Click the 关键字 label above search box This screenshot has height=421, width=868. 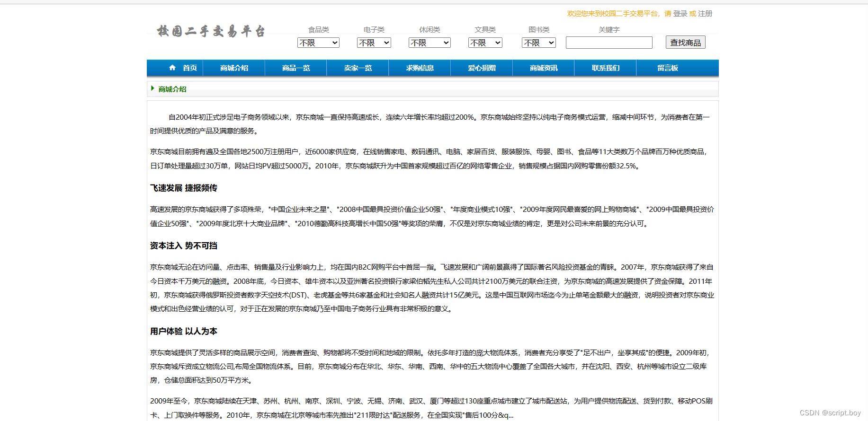(609, 29)
